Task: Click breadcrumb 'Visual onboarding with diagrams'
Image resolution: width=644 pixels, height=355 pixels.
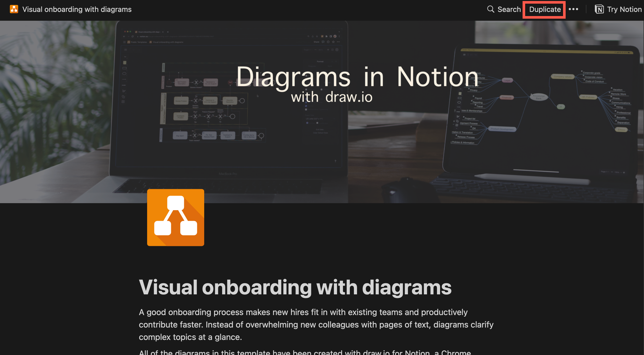Action: coord(77,9)
